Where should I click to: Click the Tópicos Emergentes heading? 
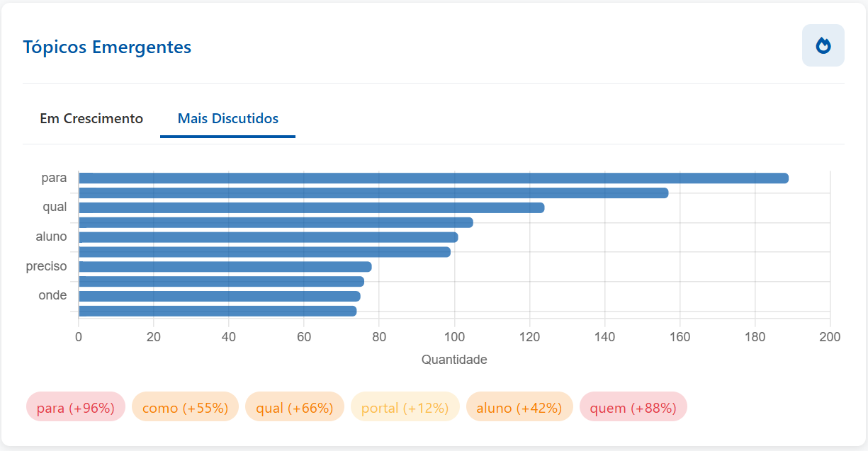[x=107, y=47]
